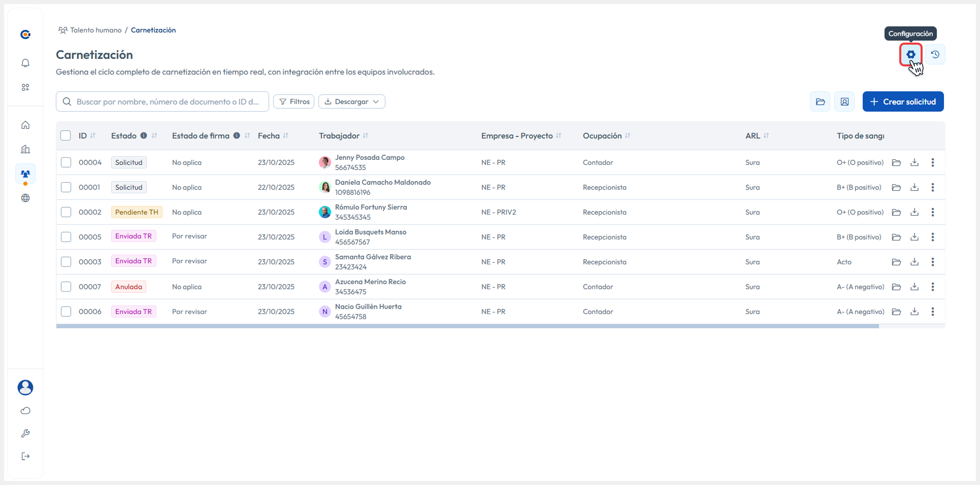Click the ID card icon near Crear solicitud

(844, 101)
